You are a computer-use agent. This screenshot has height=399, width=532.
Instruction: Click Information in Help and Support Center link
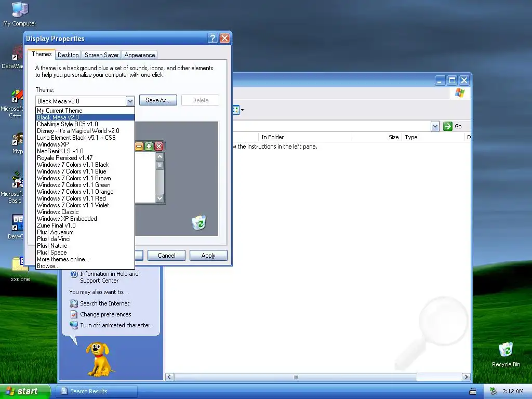pyautogui.click(x=109, y=277)
